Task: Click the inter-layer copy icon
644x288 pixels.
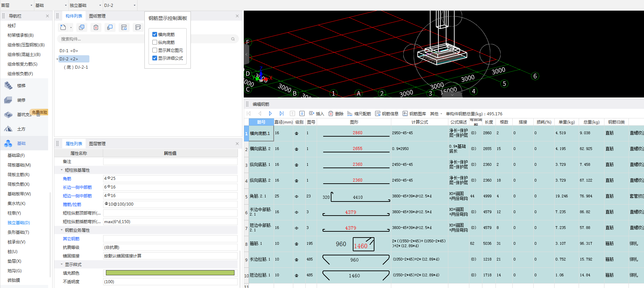Action: pyautogui.click(x=110, y=27)
